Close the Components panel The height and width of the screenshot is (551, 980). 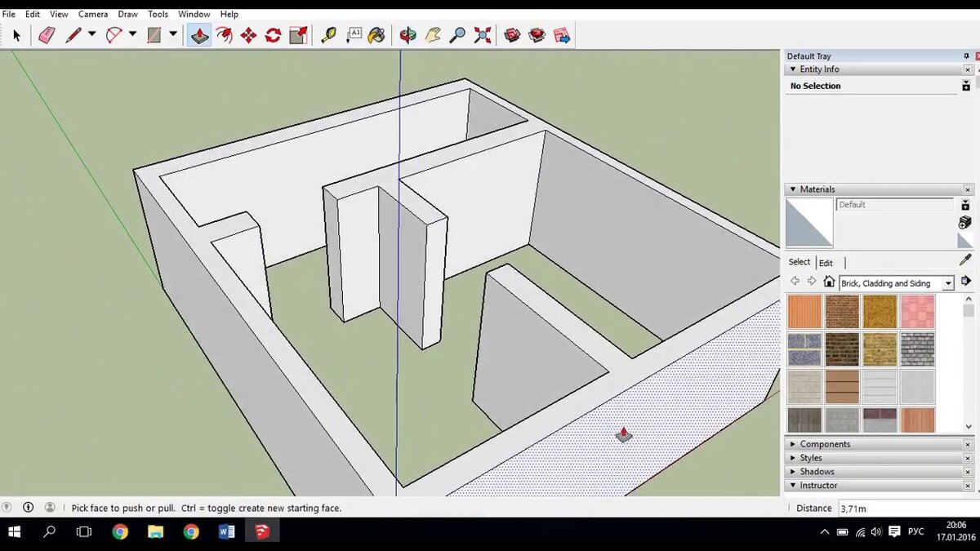coord(968,444)
